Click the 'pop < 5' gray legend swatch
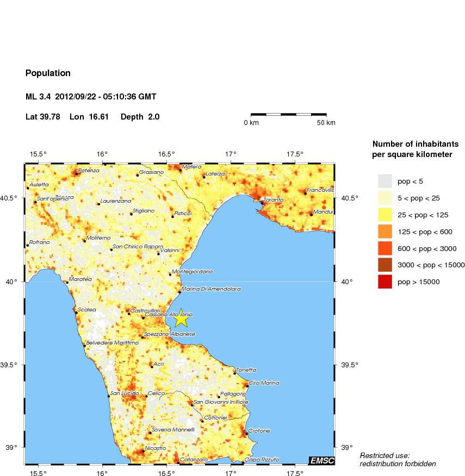 click(385, 181)
